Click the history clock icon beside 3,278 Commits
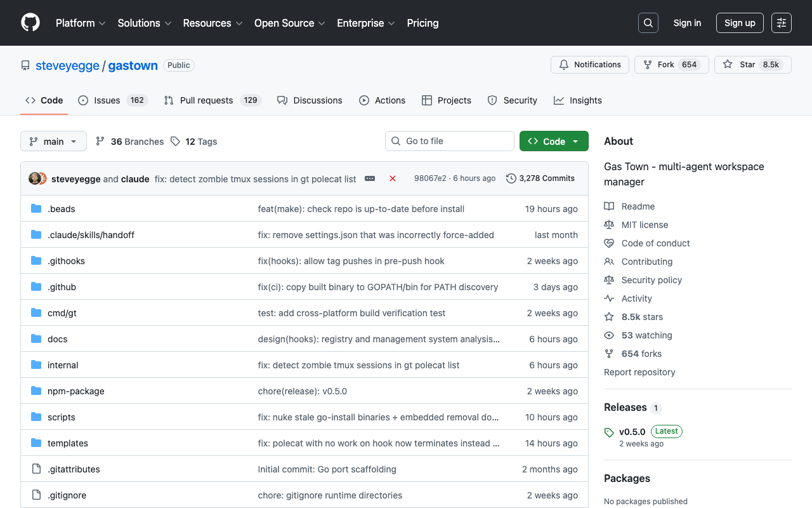Screen dimensions: 812x508 click(x=511, y=178)
